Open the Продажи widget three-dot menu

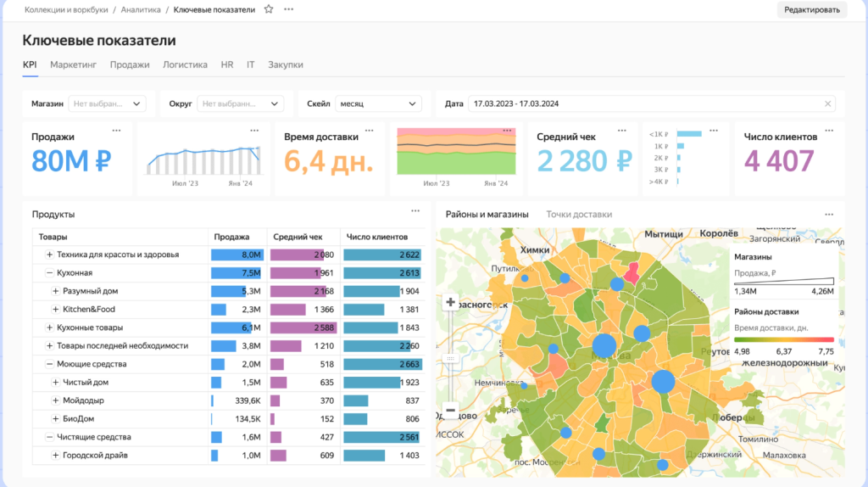coord(116,130)
